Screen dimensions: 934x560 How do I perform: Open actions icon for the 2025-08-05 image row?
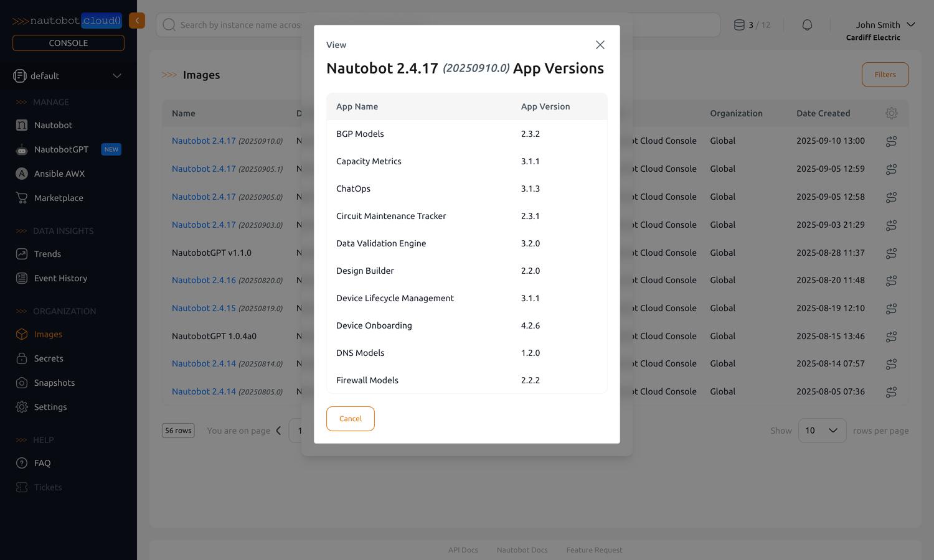pos(891,392)
